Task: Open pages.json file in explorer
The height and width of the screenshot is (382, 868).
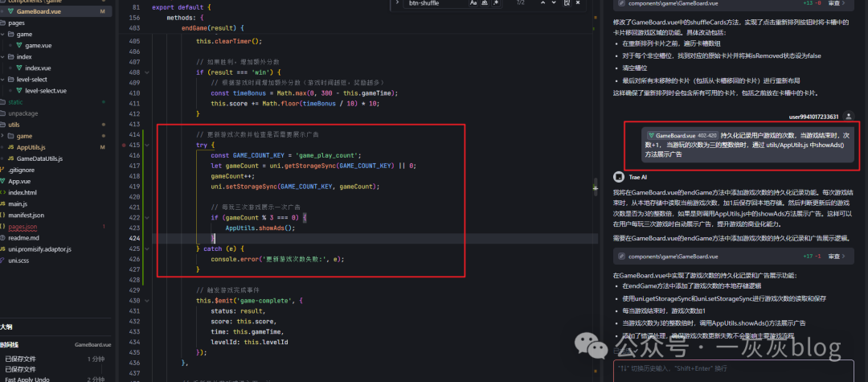Action: click(23, 227)
